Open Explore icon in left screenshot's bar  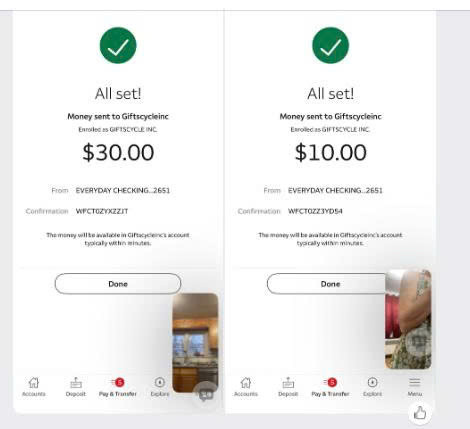pyautogui.click(x=160, y=387)
